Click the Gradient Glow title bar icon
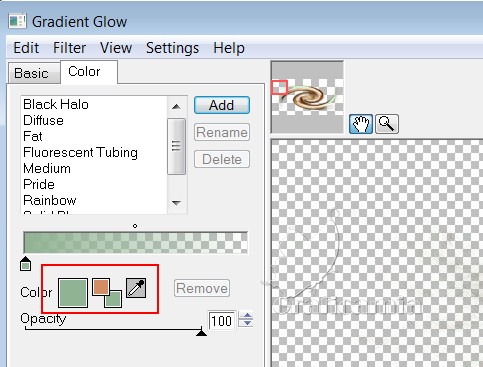This screenshot has height=367, width=483. click(17, 22)
